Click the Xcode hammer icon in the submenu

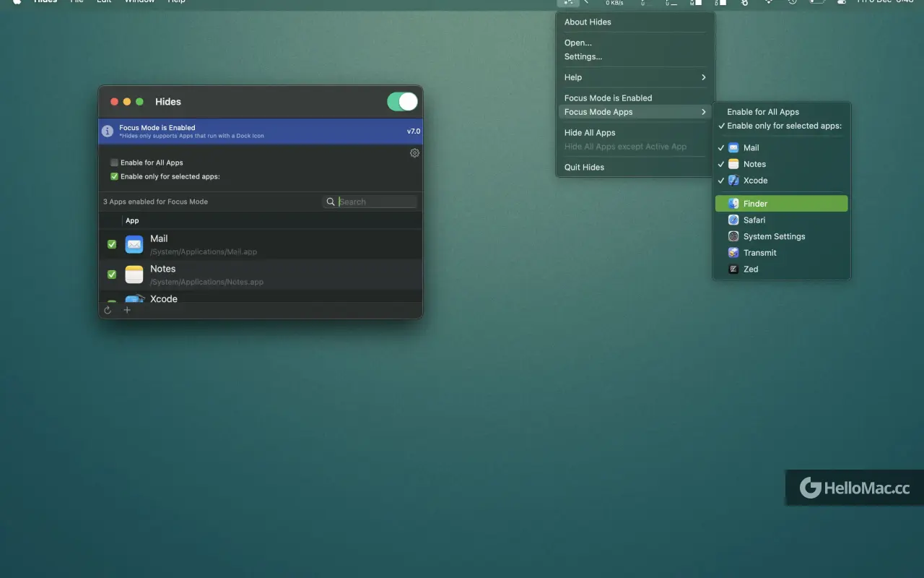[733, 181]
